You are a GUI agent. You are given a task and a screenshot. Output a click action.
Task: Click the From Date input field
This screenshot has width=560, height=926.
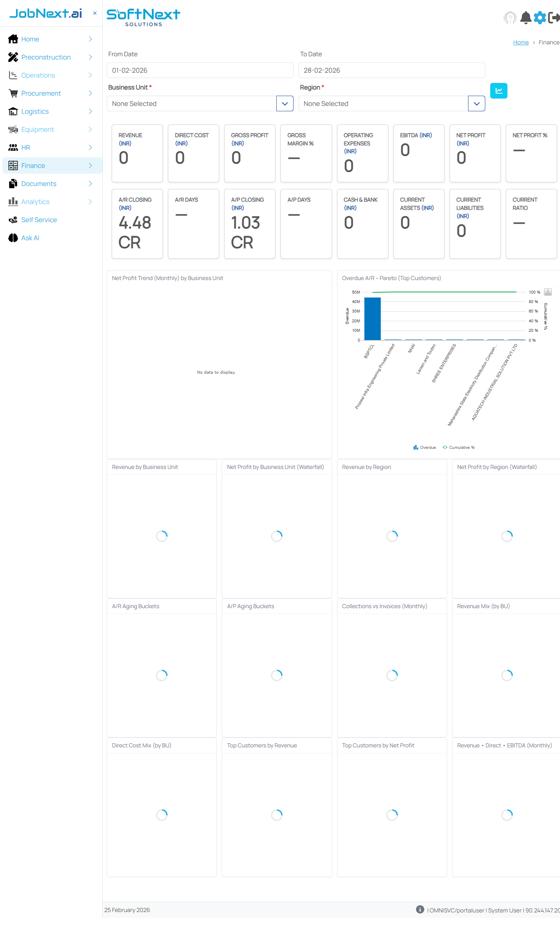coord(200,70)
